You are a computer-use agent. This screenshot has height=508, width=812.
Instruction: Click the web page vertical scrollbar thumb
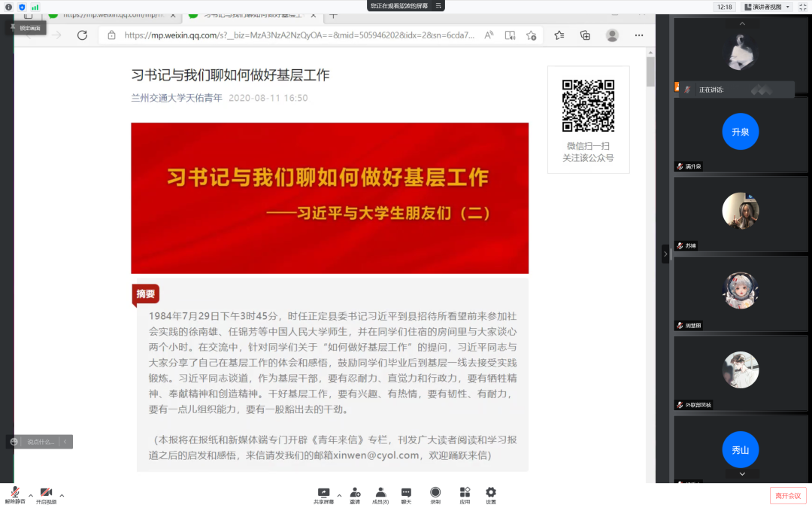click(x=650, y=71)
